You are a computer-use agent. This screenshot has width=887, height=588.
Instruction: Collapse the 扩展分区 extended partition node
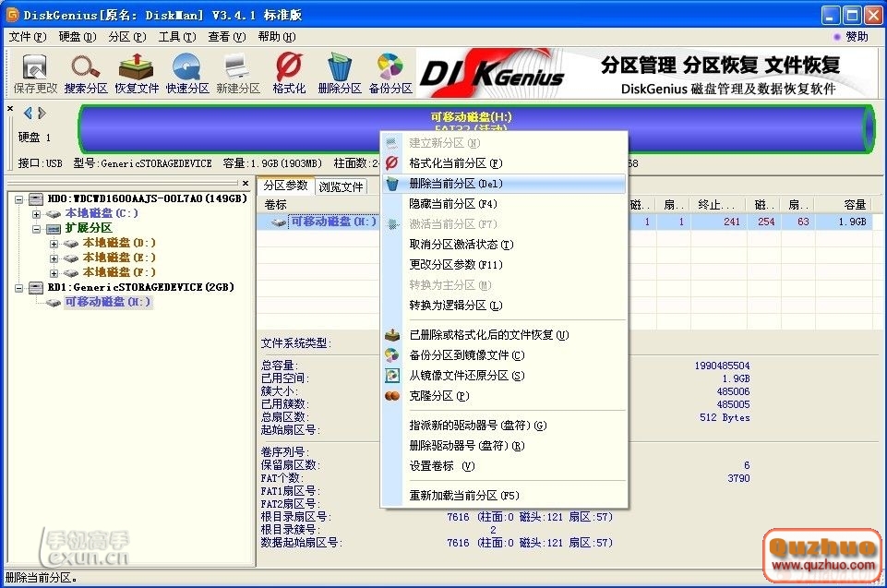point(37,228)
